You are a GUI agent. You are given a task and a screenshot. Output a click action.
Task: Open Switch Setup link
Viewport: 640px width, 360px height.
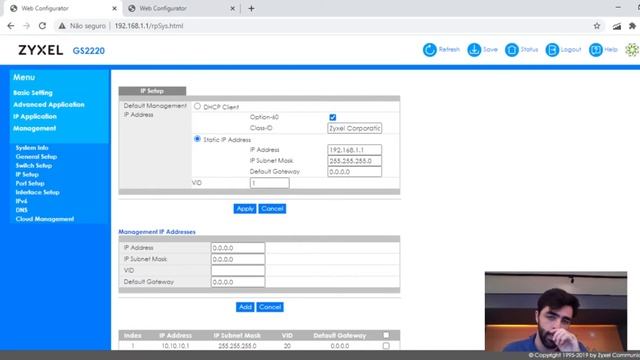(x=34, y=166)
